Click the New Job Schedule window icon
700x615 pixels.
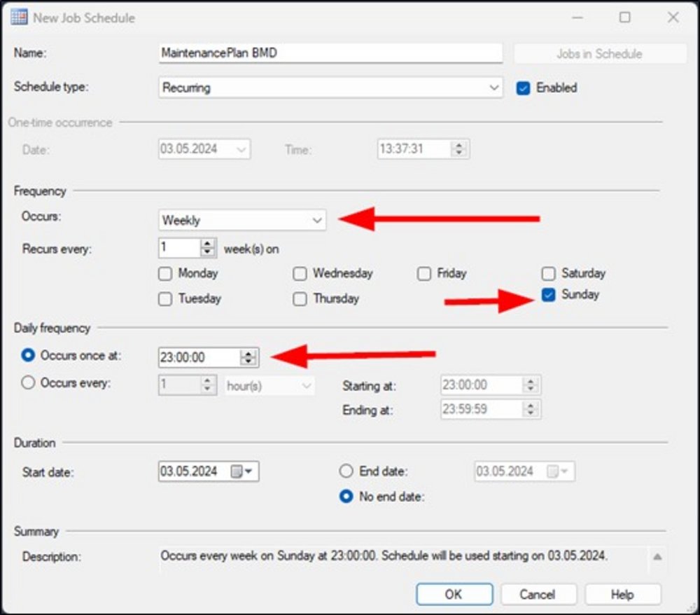[x=19, y=18]
